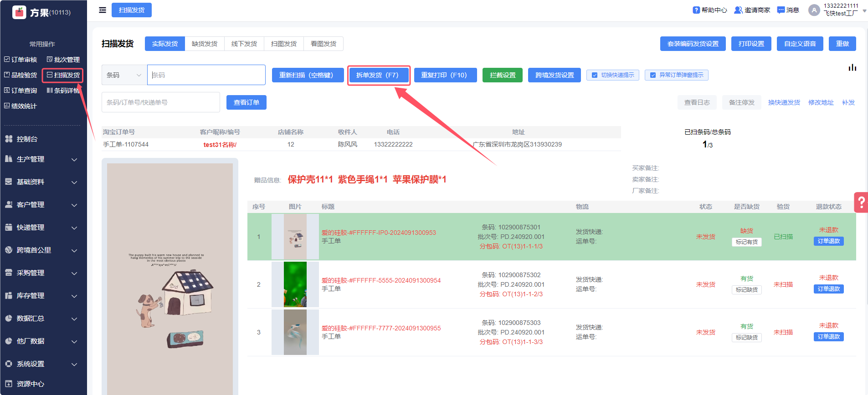868x395 pixels.
Task: Toggle the 切换快递提示 checkbox
Action: pyautogui.click(x=595, y=75)
